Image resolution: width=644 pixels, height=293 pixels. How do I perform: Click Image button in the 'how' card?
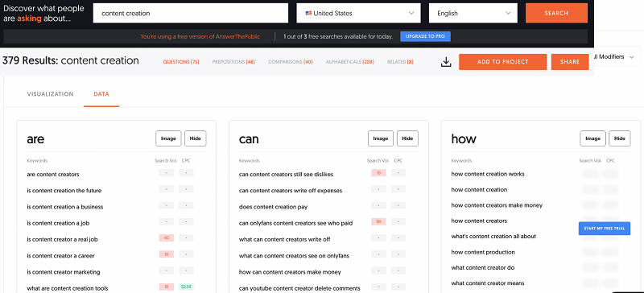point(592,138)
